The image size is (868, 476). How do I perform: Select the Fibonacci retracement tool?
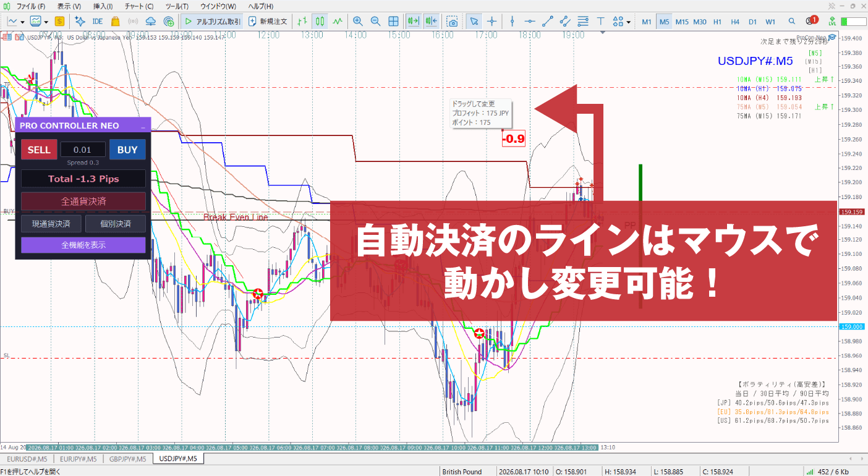tap(582, 21)
